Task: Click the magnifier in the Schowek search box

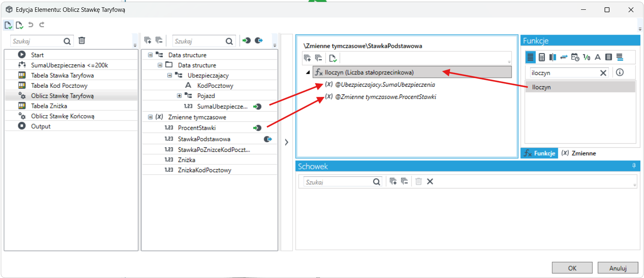Action: click(377, 182)
